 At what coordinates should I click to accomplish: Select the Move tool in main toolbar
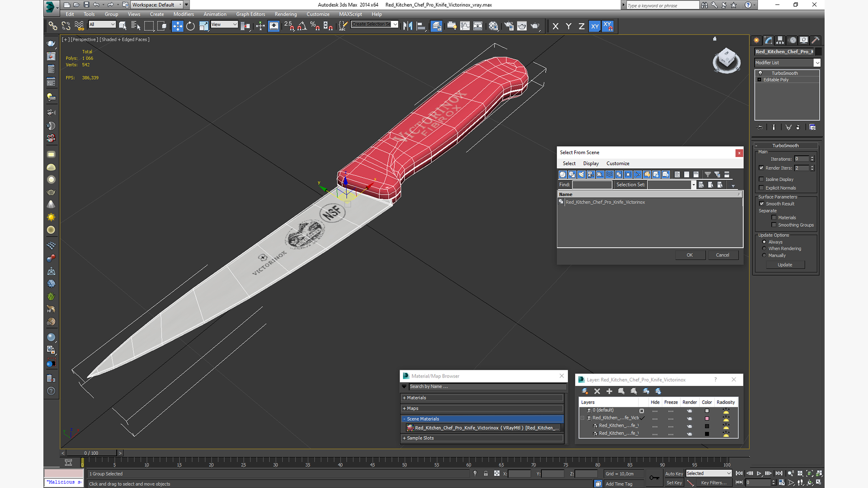click(x=177, y=26)
